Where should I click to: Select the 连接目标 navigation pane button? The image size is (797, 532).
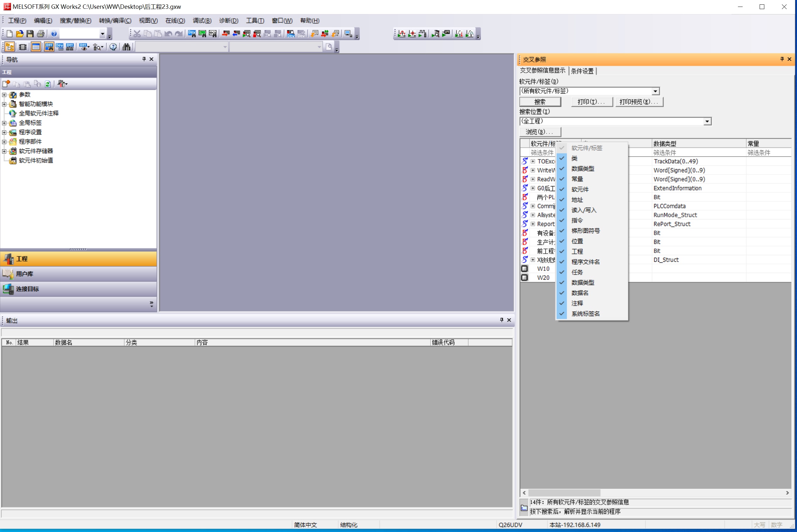(79, 289)
